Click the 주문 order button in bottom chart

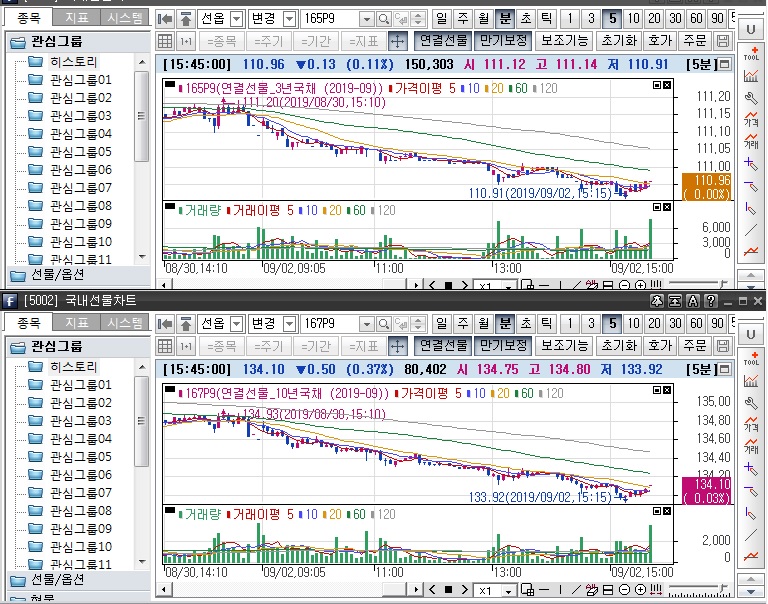pos(693,346)
